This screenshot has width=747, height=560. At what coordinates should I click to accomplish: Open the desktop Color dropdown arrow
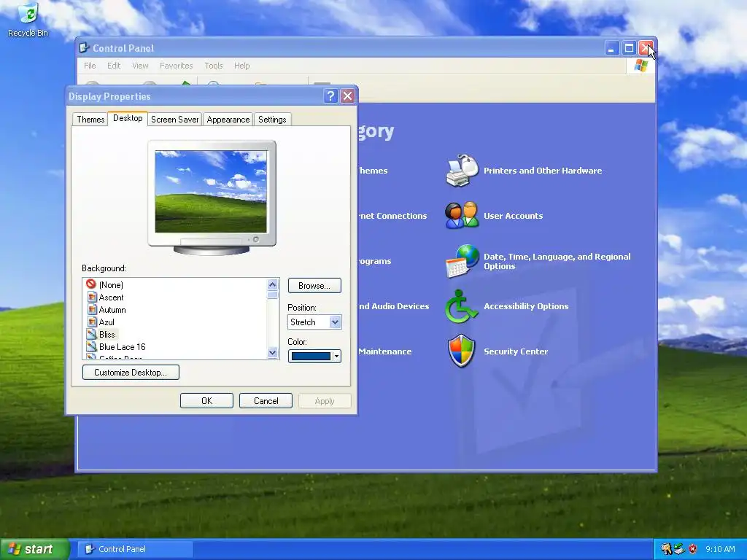pos(336,356)
